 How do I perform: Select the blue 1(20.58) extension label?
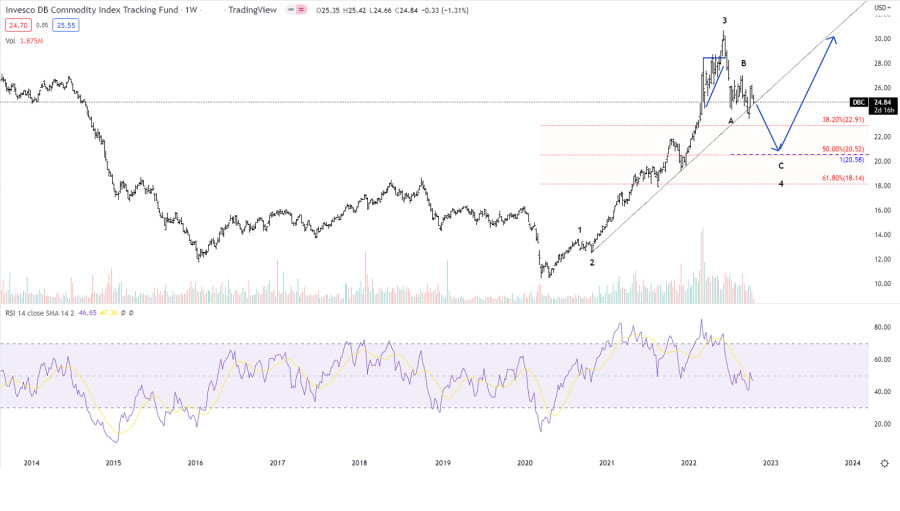(852, 160)
